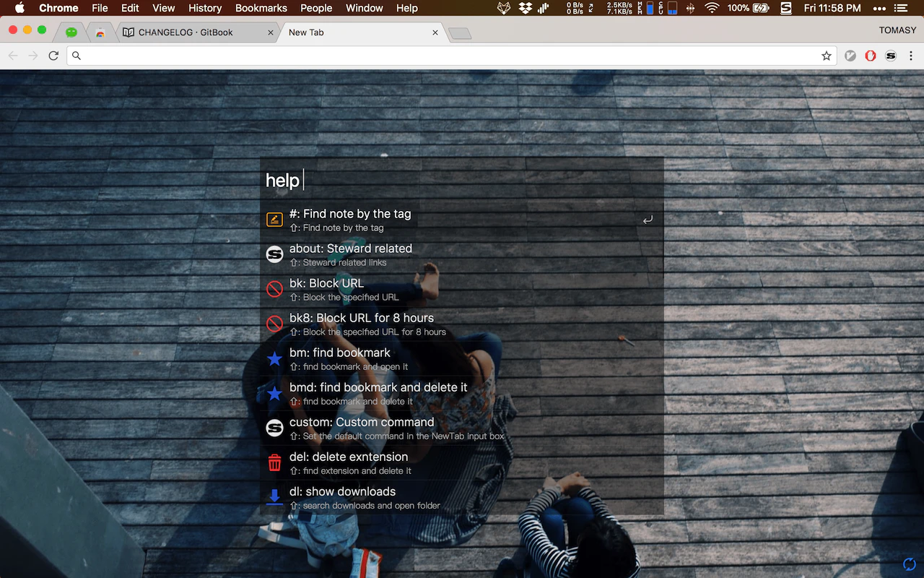The image size is (924, 578).
Task: Open the Edit menu
Action: pos(130,8)
